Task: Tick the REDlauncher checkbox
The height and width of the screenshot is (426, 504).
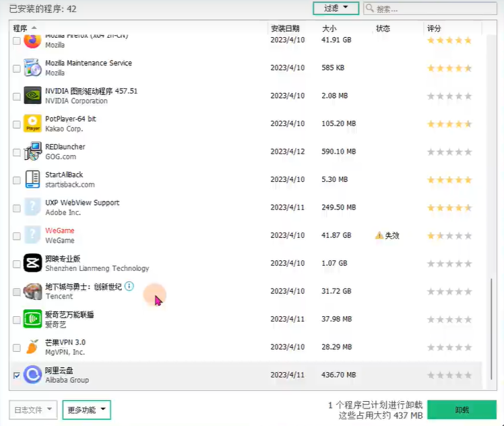Action: [x=16, y=152]
